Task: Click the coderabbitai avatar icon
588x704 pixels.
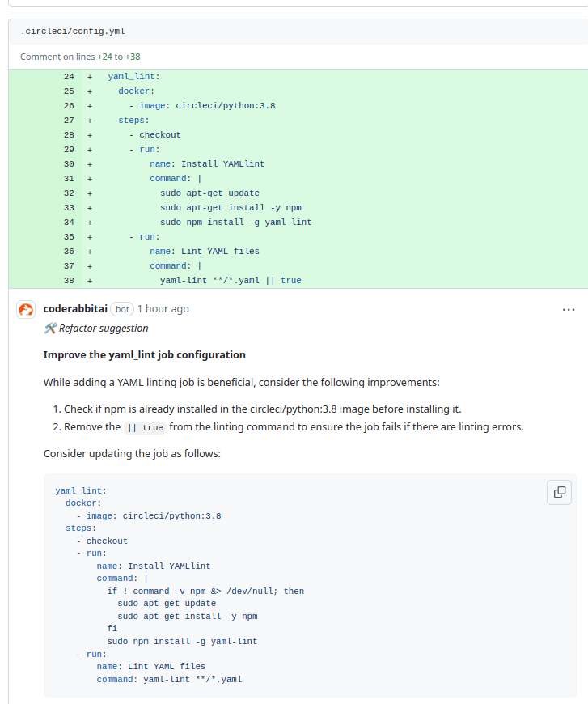Action: (27, 309)
